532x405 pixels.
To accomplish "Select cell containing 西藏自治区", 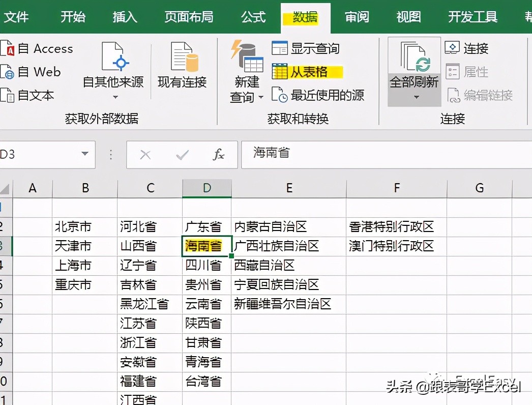I will tap(289, 266).
